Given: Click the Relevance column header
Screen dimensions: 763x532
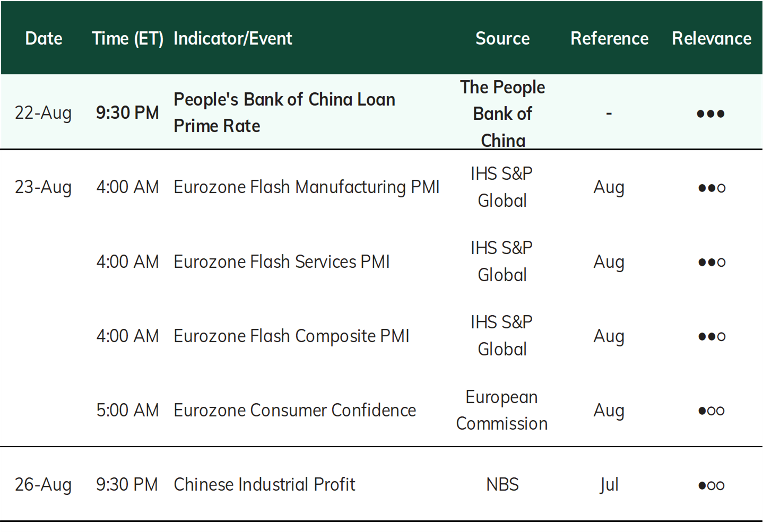Looking at the screenshot, I should coord(712,38).
